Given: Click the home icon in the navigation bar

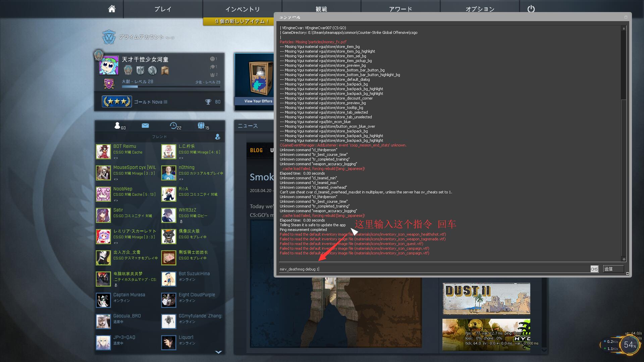Looking at the screenshot, I should click(111, 9).
